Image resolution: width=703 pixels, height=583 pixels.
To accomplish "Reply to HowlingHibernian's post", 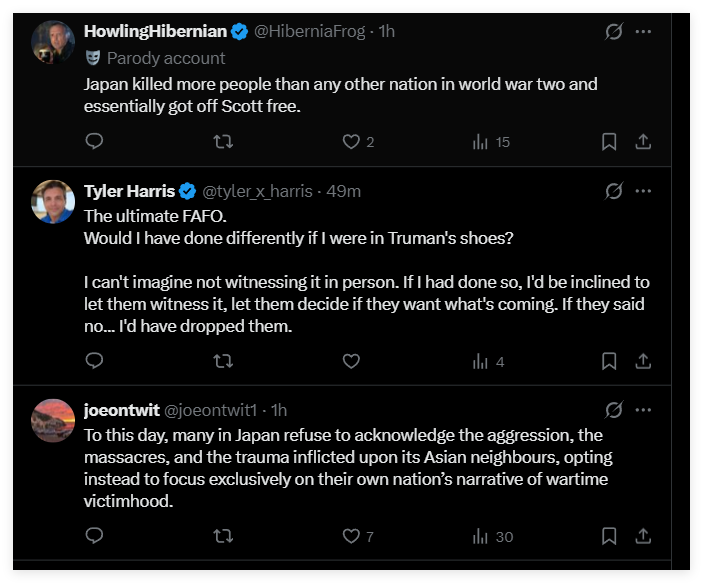I will (x=94, y=142).
